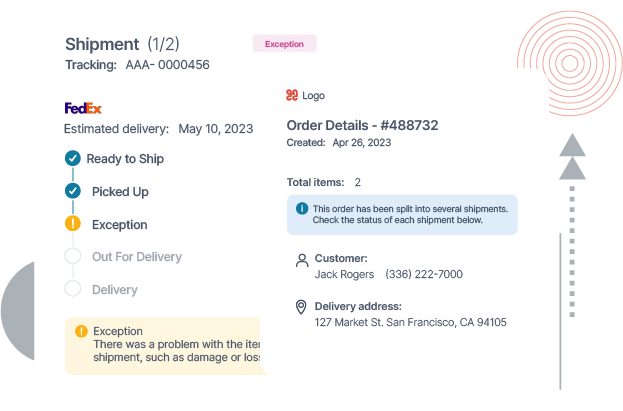Screen dimensions: 623x411
Task: Click the FedEx carrier logo
Action: pyautogui.click(x=83, y=108)
